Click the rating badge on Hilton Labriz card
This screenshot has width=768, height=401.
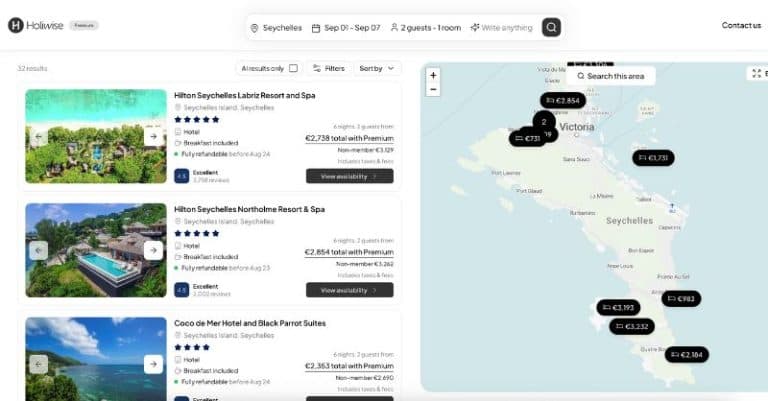click(x=182, y=176)
